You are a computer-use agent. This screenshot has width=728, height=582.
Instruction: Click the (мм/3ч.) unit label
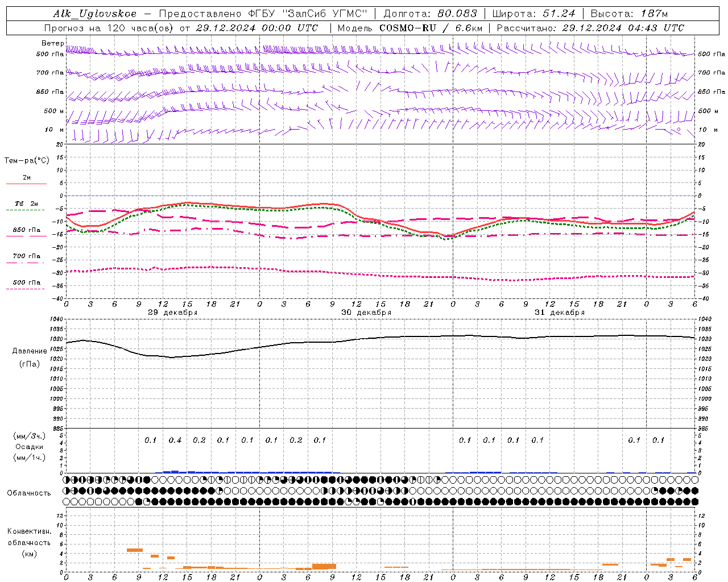[x=29, y=436]
